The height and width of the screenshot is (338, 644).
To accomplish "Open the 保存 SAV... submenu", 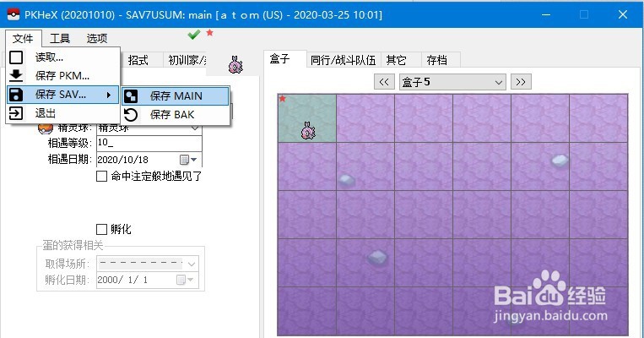I will (63, 95).
